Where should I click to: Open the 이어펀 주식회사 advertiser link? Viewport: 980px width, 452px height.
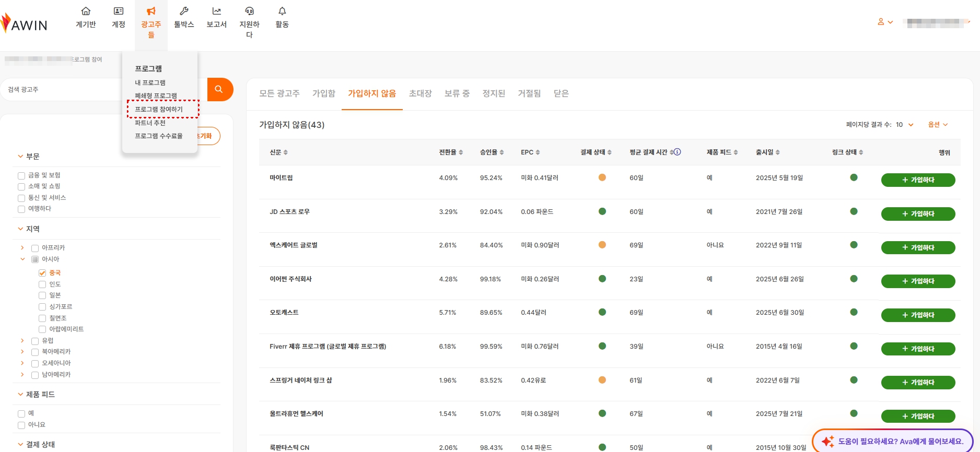[290, 279]
